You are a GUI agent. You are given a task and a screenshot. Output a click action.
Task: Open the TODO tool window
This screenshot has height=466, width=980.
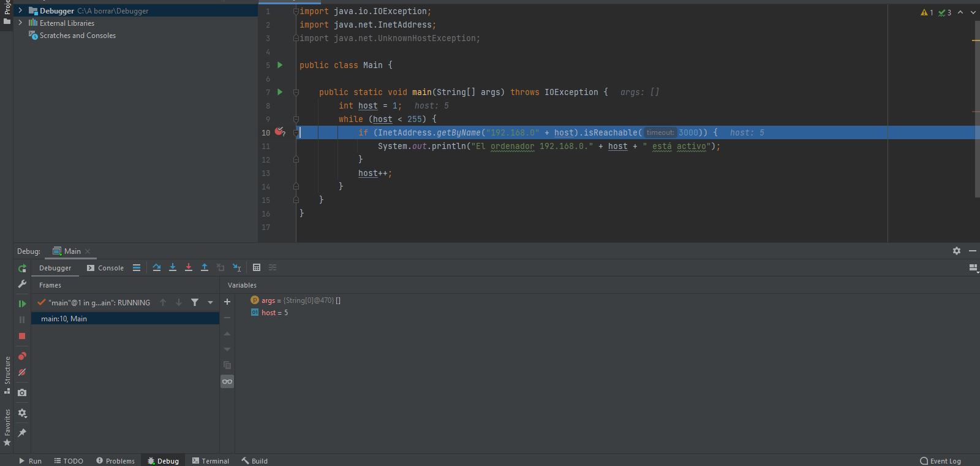click(x=69, y=460)
